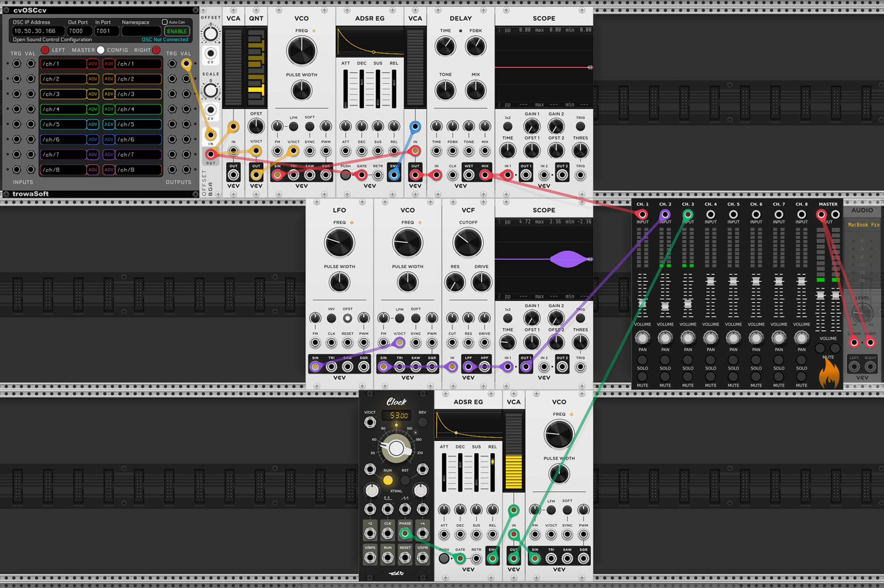Click the ADV button next to /ch/1 input
This screenshot has height=588, width=884.
pos(93,64)
